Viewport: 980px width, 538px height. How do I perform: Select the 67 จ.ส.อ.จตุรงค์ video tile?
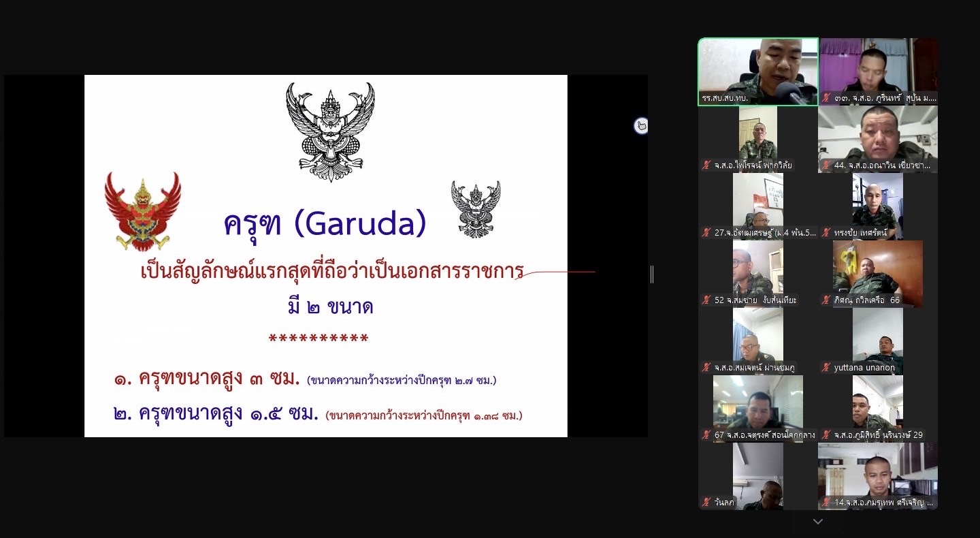pos(758,408)
